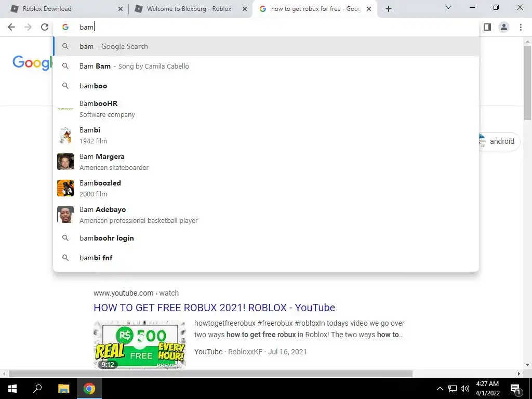The height and width of the screenshot is (399, 532).
Task: Choose the bambi fnf suggestion
Action: coord(266,258)
